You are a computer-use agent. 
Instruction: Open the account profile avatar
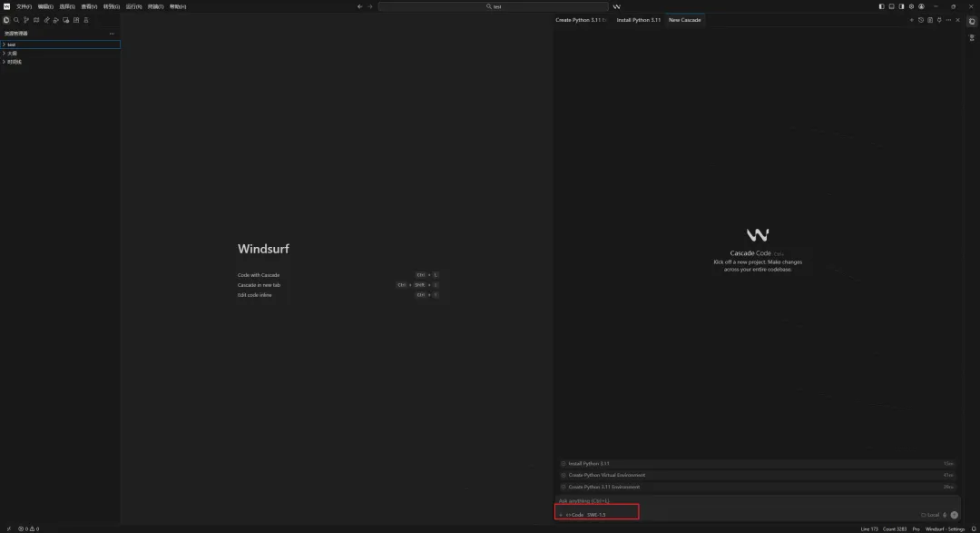point(921,6)
